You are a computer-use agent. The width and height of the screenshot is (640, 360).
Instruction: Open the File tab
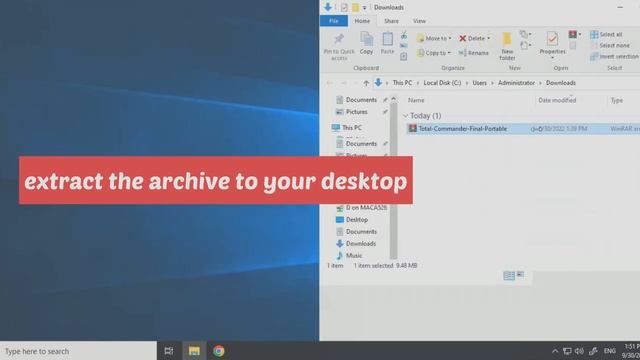(x=333, y=21)
